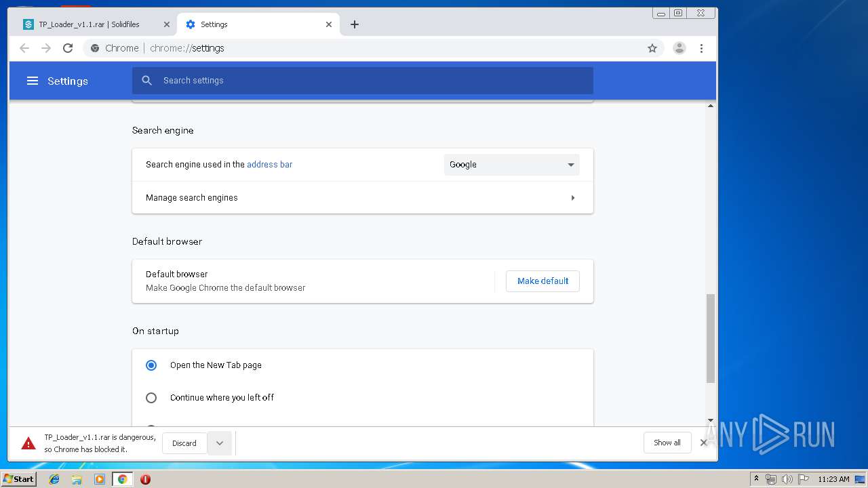Expand the download options arrow beside Discard
The image size is (868, 488).
[220, 443]
